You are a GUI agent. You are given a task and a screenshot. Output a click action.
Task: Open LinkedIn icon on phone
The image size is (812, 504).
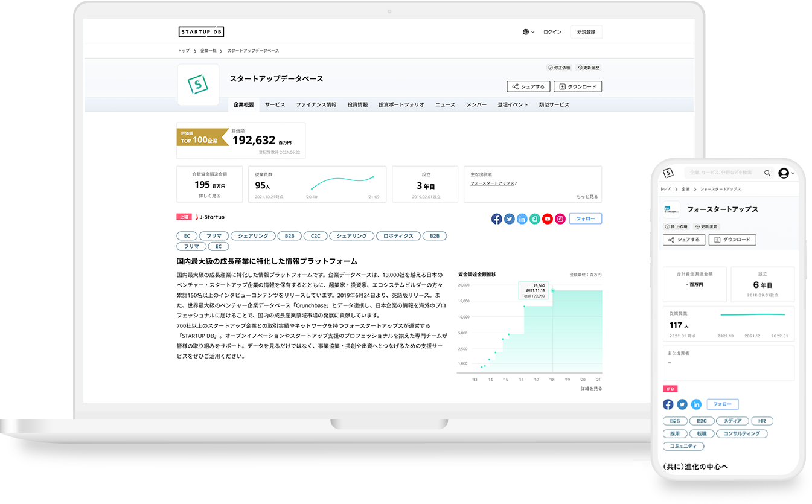point(696,404)
